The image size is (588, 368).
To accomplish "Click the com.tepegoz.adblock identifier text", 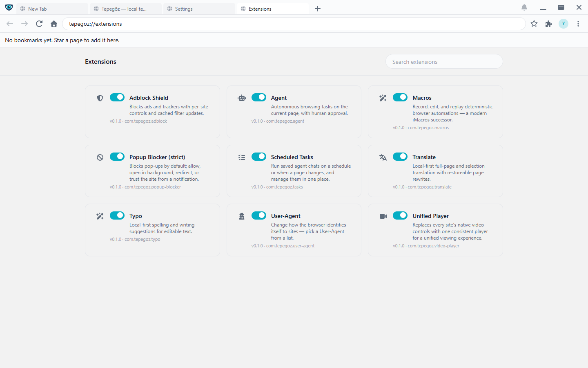I will pyautogui.click(x=146, y=121).
